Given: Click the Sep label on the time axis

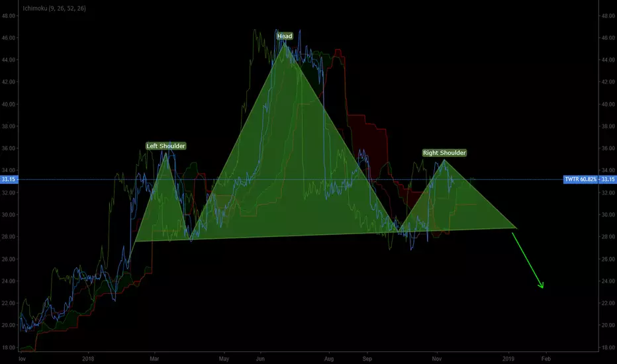Looking at the screenshot, I should tap(367, 359).
